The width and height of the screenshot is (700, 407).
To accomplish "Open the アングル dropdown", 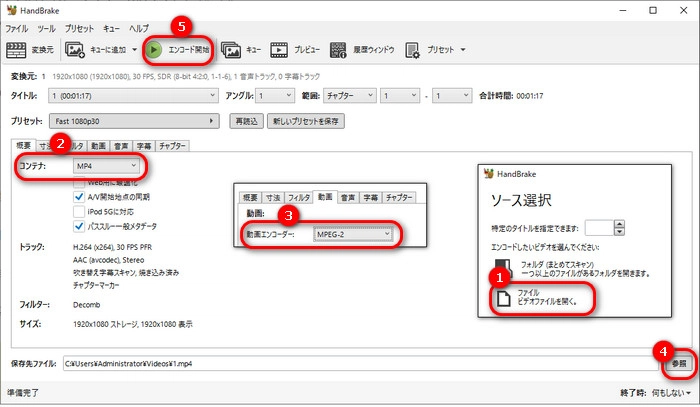I will click(275, 96).
